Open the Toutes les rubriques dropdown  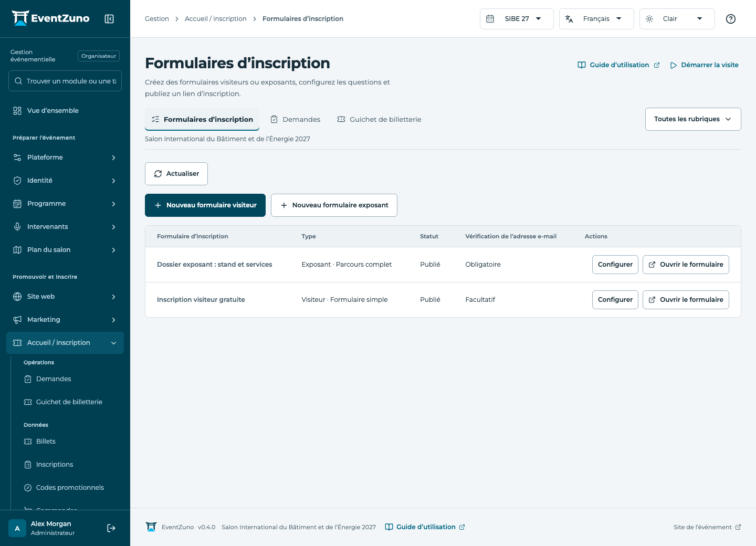(693, 119)
